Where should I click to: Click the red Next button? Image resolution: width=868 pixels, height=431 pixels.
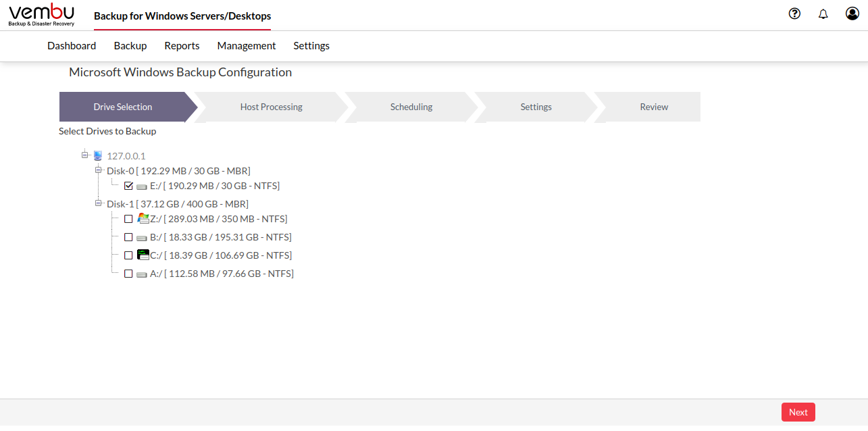(x=798, y=412)
